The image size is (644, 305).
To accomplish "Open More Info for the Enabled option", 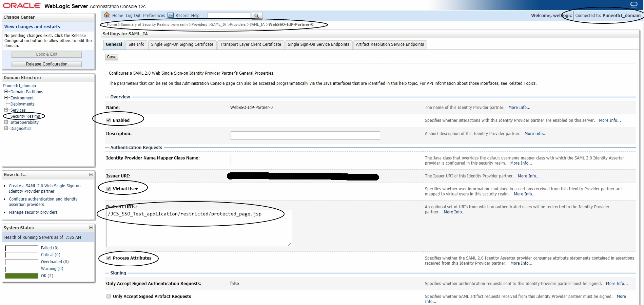I will pyautogui.click(x=610, y=120).
